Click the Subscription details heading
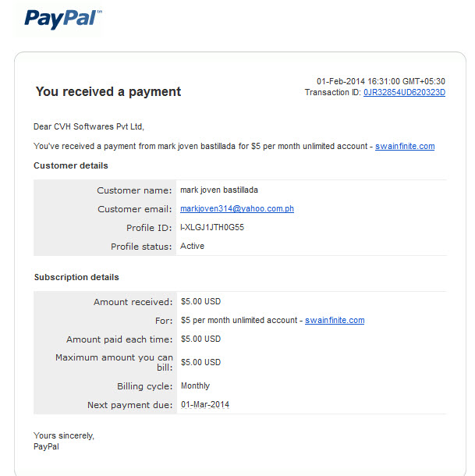Screen dimensions: 475x476 [76, 277]
